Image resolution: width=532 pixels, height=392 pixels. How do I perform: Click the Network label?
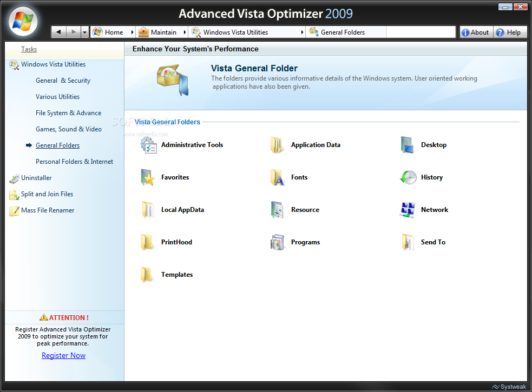(x=435, y=210)
